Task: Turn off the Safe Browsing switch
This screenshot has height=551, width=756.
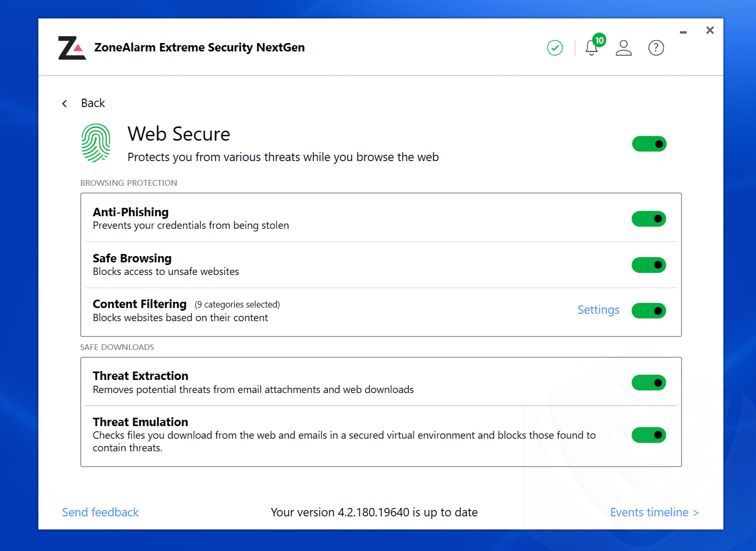Action: click(x=649, y=265)
